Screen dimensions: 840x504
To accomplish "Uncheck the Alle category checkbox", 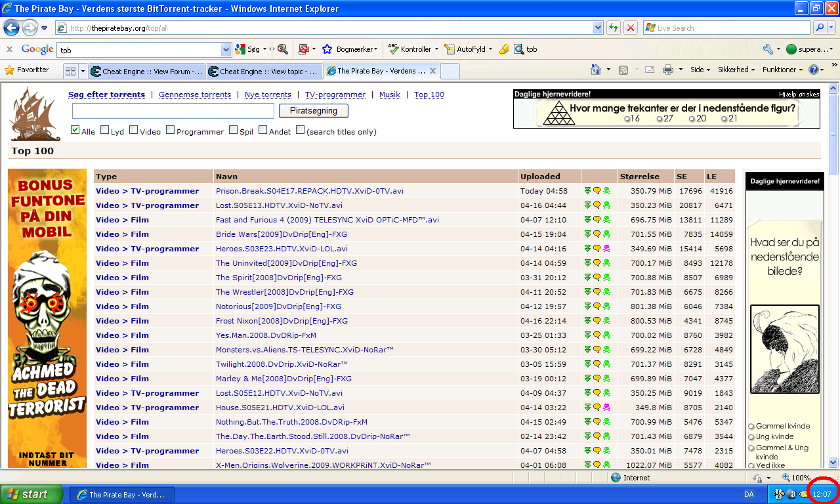I will pos(75,130).
